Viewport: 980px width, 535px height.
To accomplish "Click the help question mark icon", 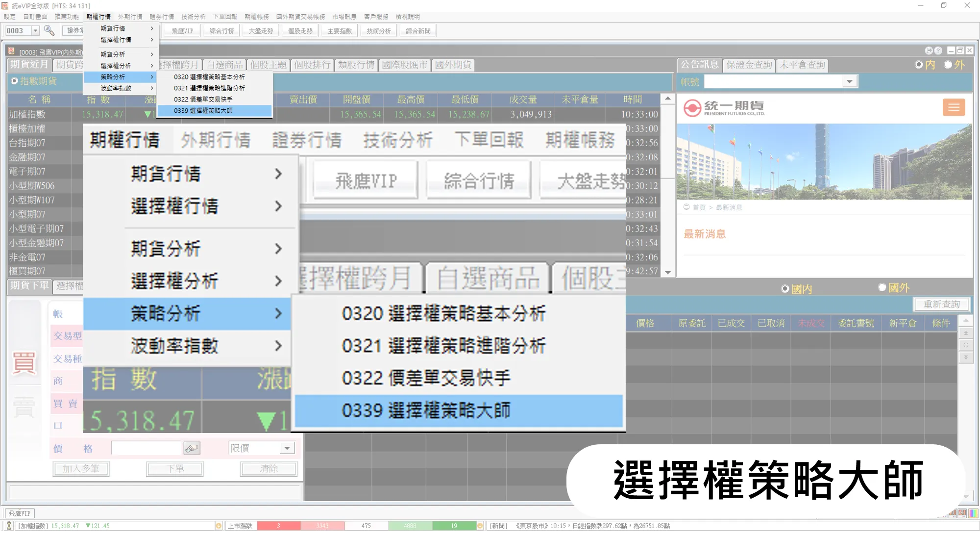I will [x=938, y=51].
